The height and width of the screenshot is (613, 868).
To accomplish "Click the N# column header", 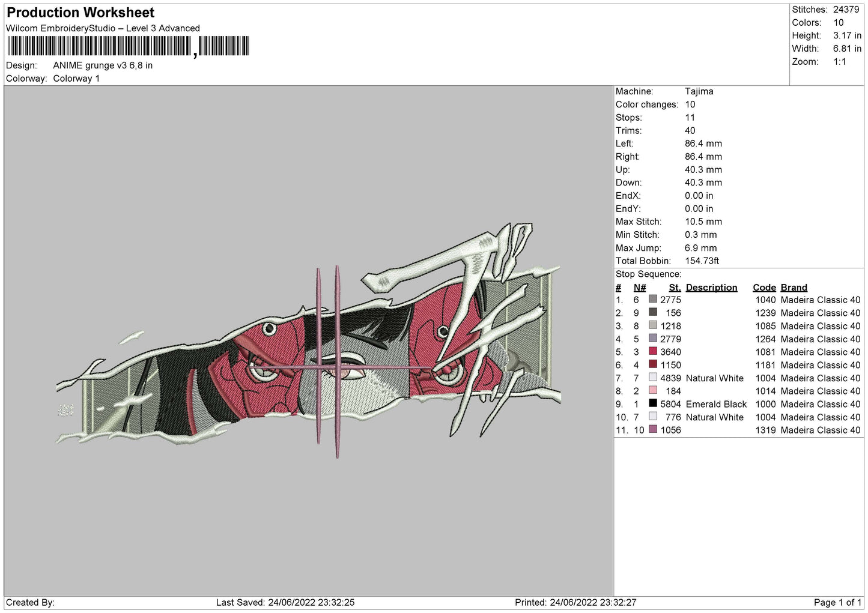I will (639, 288).
